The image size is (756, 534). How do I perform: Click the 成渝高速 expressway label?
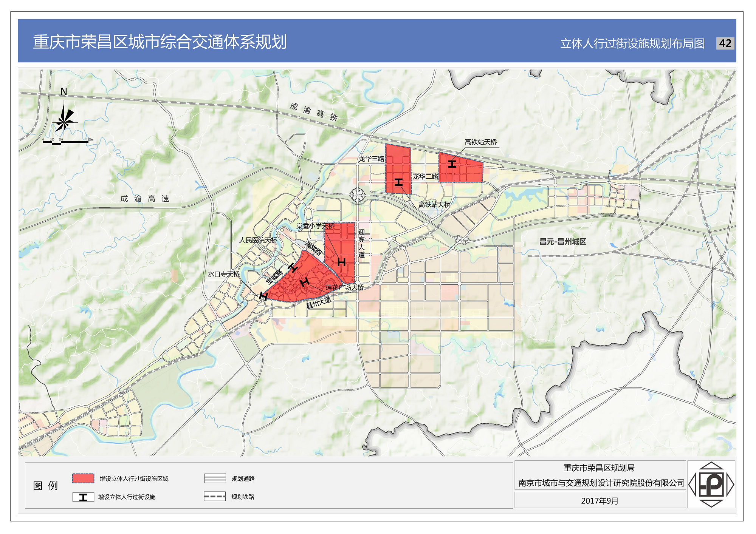(145, 199)
